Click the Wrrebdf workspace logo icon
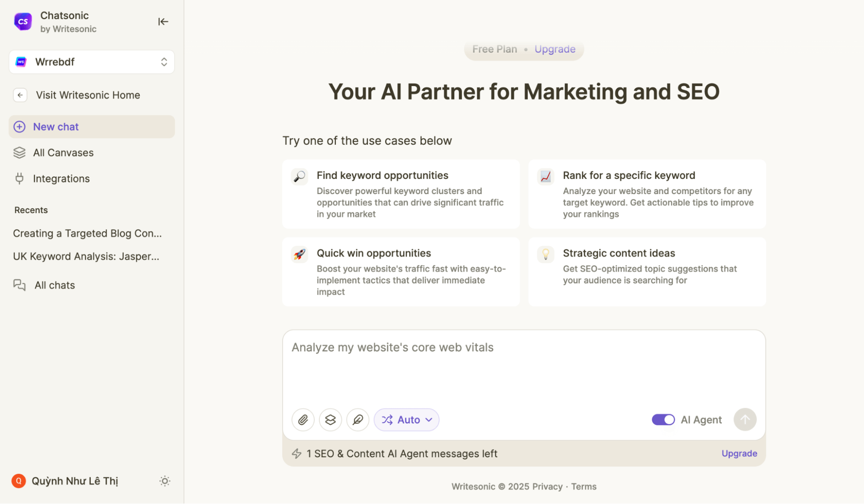864x504 pixels. coord(21,62)
